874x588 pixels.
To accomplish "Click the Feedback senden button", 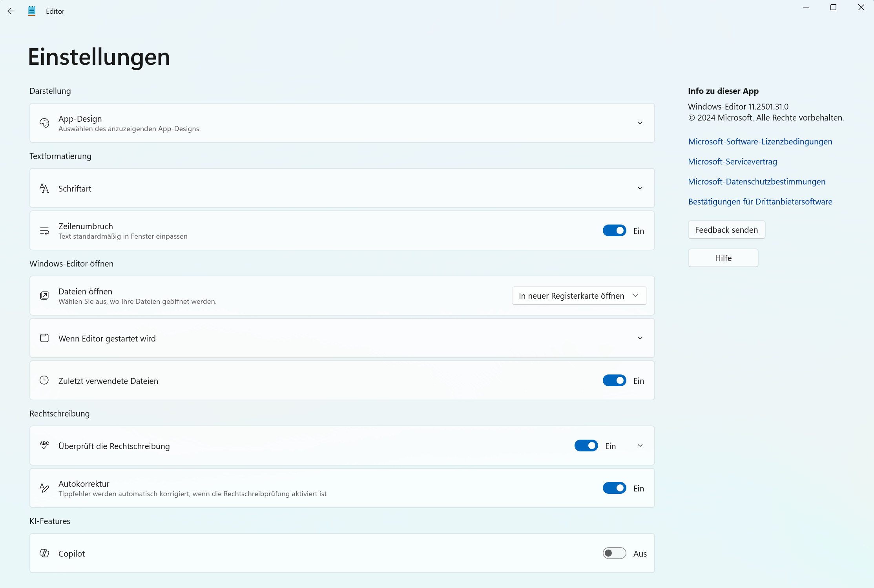I will (x=726, y=230).
